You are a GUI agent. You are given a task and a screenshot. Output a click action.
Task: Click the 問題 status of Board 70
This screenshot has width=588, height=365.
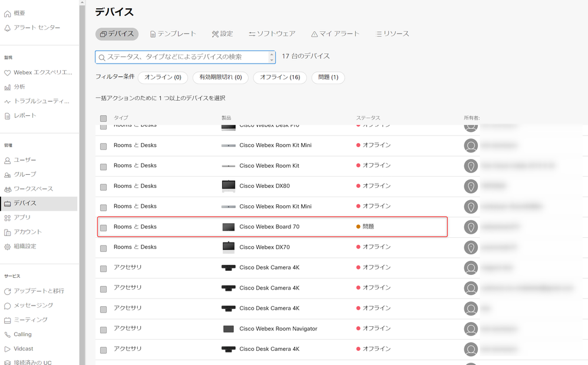365,227
